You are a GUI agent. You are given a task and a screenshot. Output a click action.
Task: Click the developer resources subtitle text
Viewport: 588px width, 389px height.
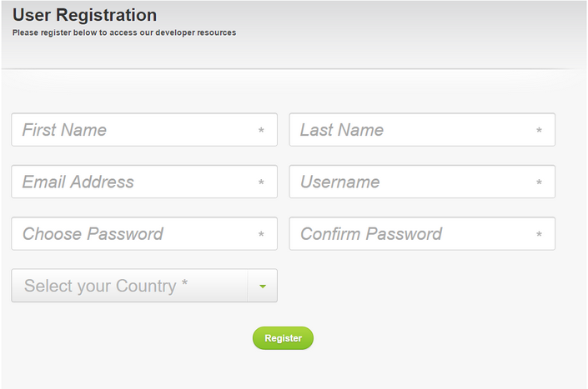pyautogui.click(x=124, y=32)
